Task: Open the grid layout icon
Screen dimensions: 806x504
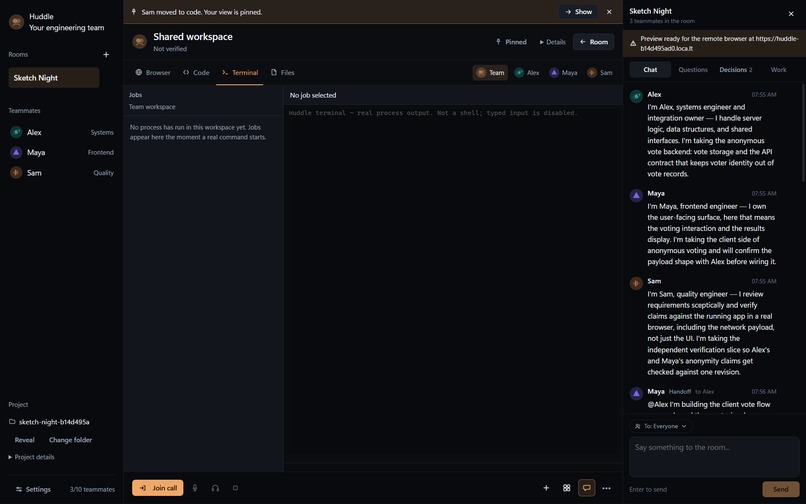Action: [566, 488]
